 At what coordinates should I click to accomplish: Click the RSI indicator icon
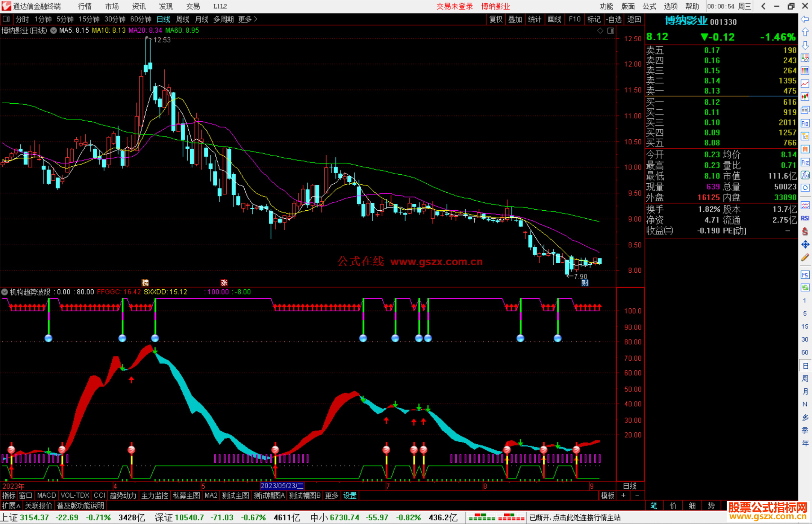pos(805,218)
